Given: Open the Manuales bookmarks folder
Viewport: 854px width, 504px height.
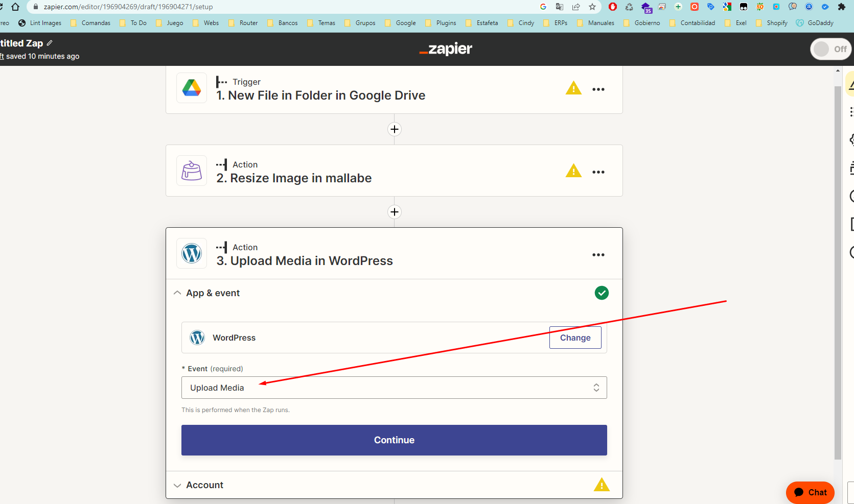Looking at the screenshot, I should pyautogui.click(x=595, y=23).
